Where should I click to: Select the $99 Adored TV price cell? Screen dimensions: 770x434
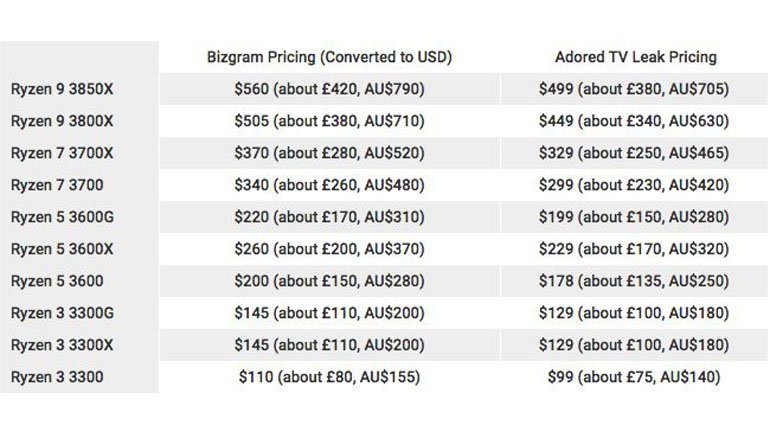click(x=636, y=377)
